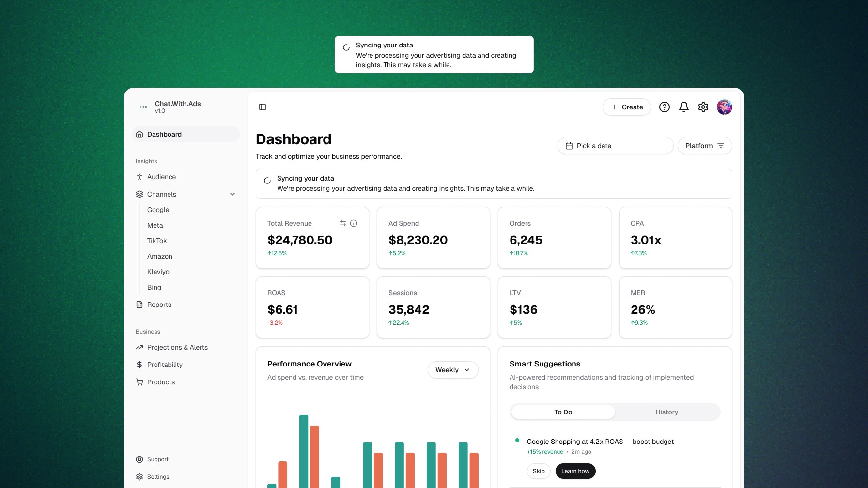This screenshot has width=868, height=488.
Task: Select Channels in the sidebar
Action: coord(186,194)
